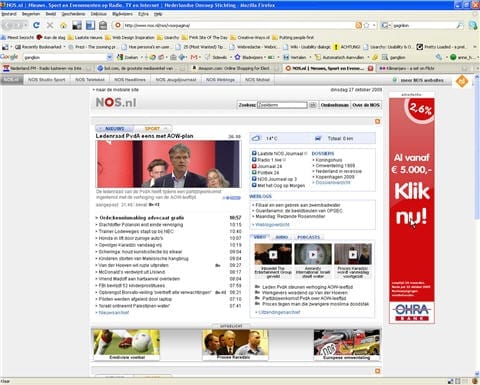Image resolution: width=480 pixels, height=385 pixels.
Task: Click the Gmail icon in Google toolbar
Action: click(x=194, y=57)
